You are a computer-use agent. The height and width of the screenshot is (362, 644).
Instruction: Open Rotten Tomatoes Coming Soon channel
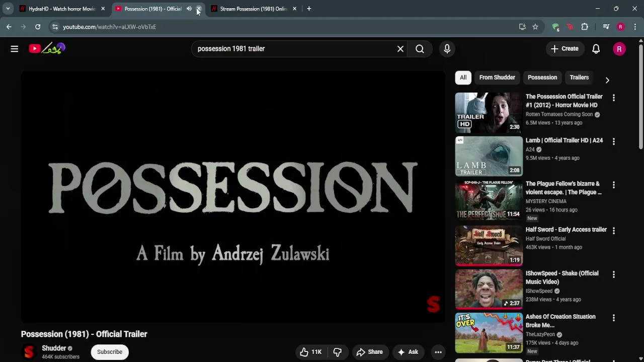(559, 114)
